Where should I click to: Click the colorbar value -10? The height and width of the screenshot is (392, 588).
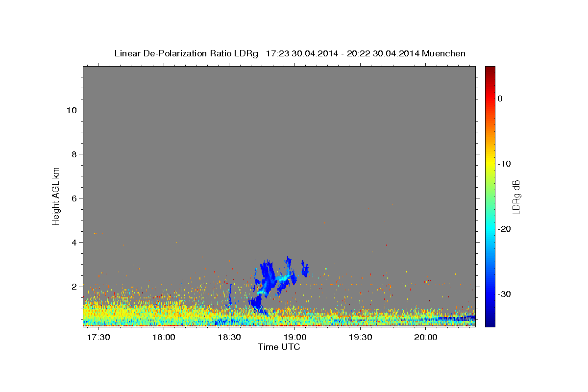point(504,164)
